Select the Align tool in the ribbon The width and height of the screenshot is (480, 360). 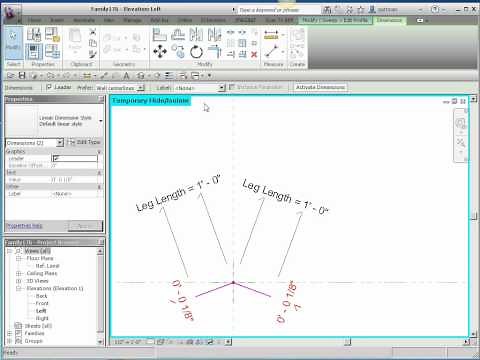tap(159, 35)
